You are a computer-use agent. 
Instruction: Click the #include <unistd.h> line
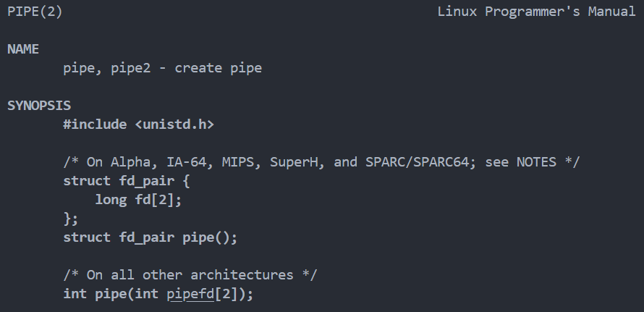139,125
